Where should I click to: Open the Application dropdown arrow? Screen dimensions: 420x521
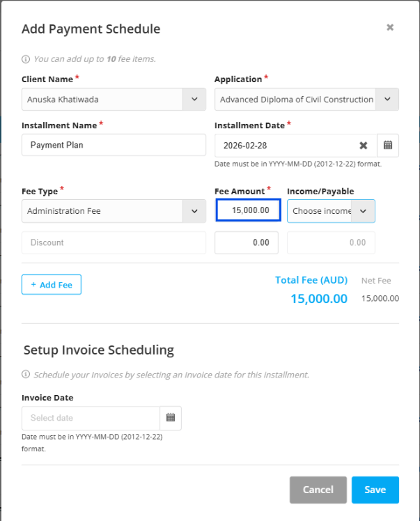tap(387, 100)
